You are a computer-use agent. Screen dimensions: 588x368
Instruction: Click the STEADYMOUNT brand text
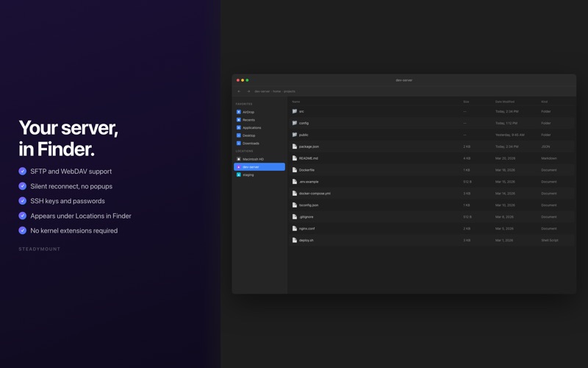point(40,249)
